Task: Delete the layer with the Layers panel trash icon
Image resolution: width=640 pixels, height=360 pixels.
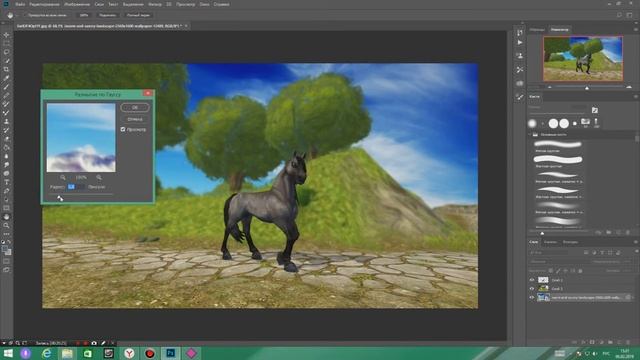Action: coord(628,342)
